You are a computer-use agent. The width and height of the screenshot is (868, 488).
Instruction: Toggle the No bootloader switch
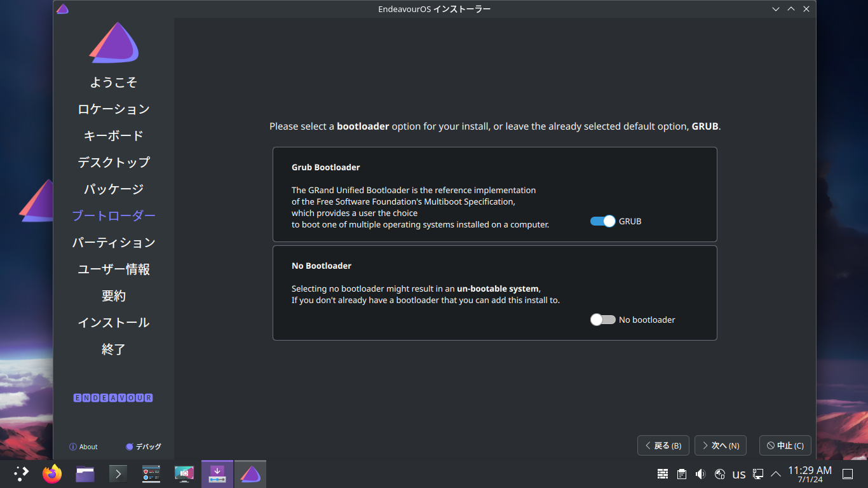click(x=603, y=320)
